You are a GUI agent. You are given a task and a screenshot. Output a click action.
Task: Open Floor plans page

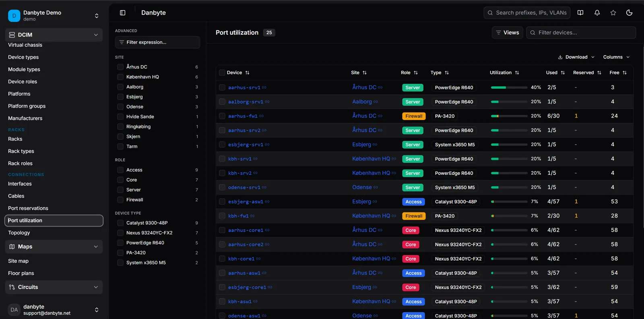[x=21, y=273]
